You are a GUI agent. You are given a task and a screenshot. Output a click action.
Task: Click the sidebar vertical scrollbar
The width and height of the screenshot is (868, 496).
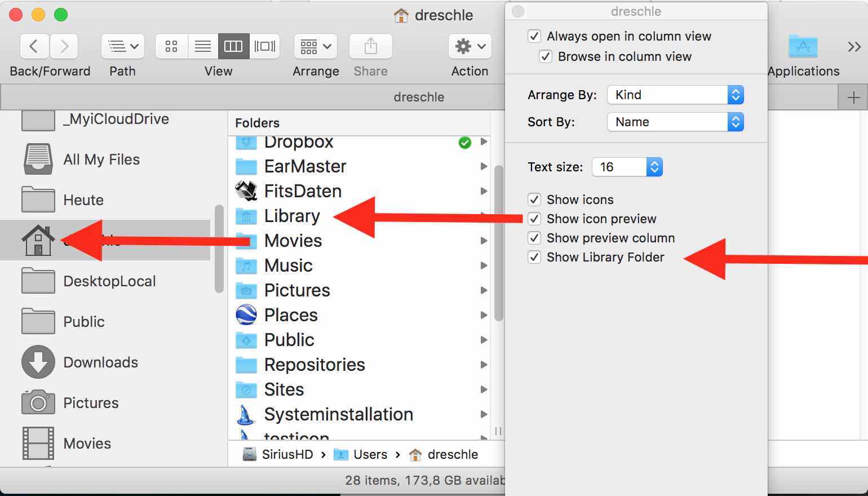click(x=219, y=249)
